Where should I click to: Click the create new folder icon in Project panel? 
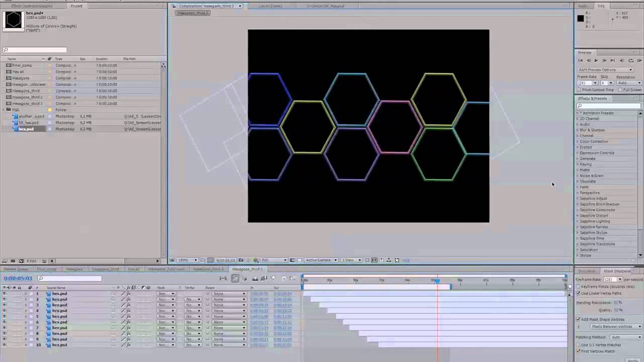13,261
